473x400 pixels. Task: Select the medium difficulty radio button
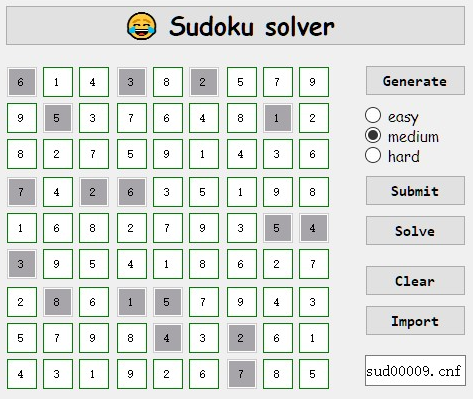click(x=373, y=135)
